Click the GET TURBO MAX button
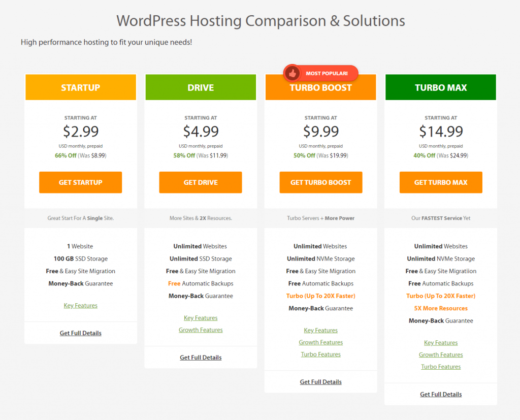The height and width of the screenshot is (420, 520). coord(441,182)
